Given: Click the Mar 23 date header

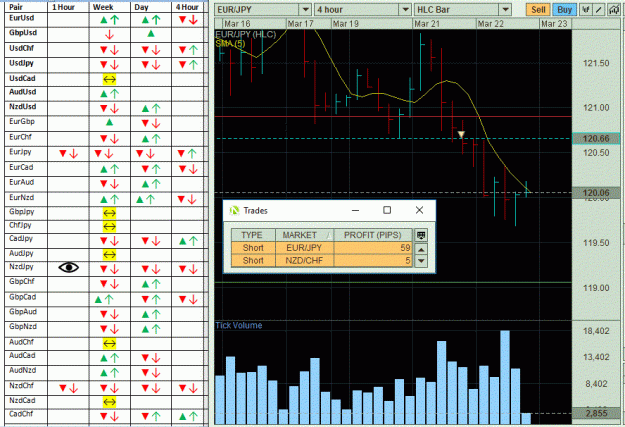Looking at the screenshot, I should pos(554,24).
